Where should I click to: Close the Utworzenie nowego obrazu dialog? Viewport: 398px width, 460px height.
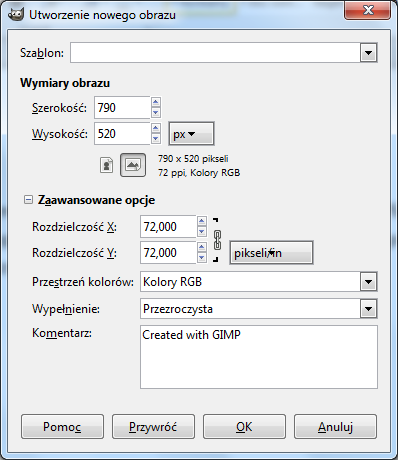pos(368,10)
